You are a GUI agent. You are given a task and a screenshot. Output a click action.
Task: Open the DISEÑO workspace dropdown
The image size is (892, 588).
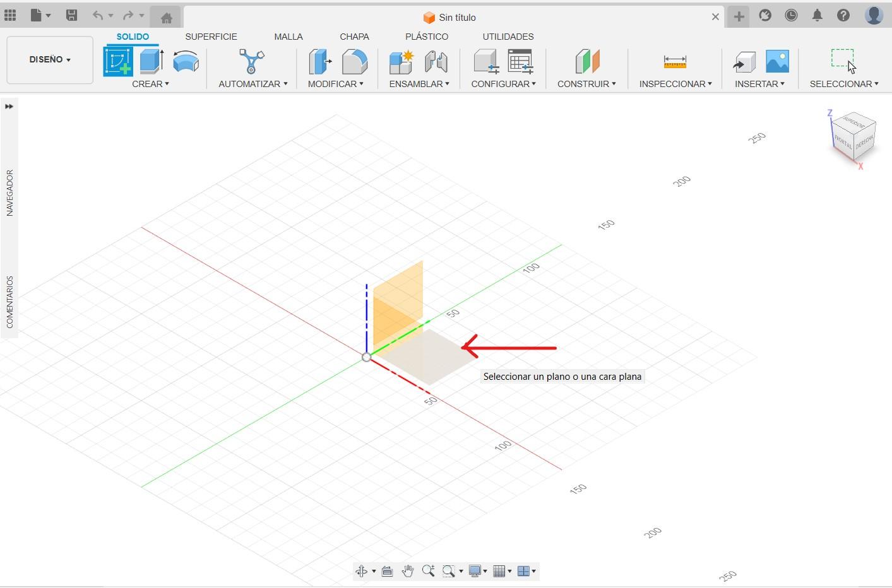[50, 60]
